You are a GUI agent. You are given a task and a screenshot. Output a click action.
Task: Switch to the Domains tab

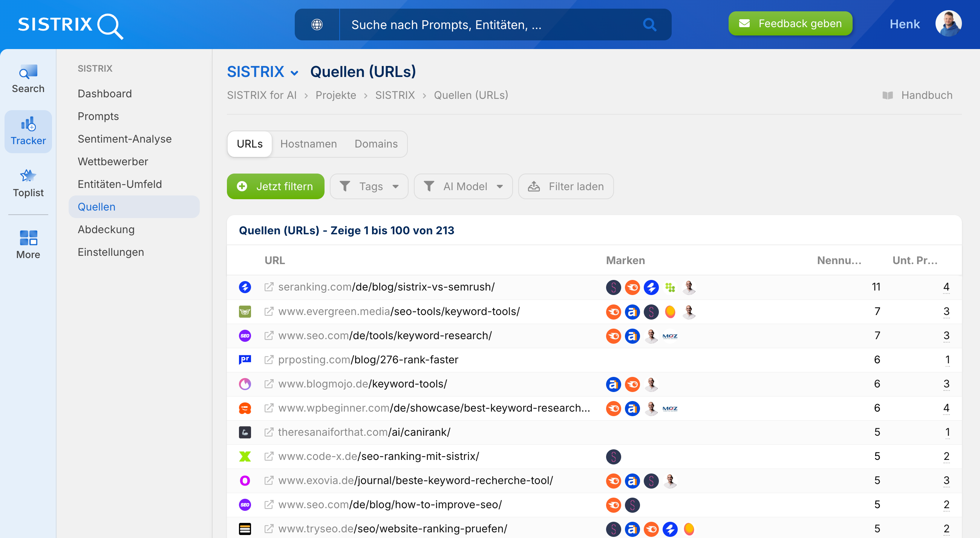coord(376,144)
